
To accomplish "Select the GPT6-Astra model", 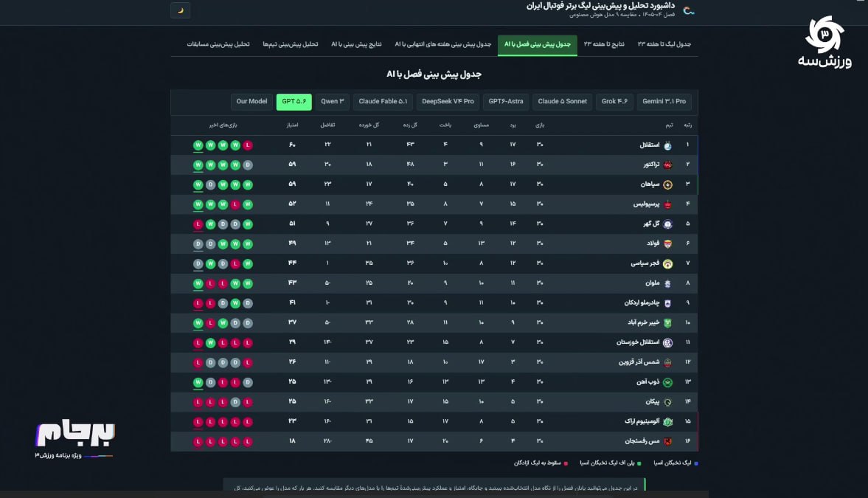I will pos(505,101).
